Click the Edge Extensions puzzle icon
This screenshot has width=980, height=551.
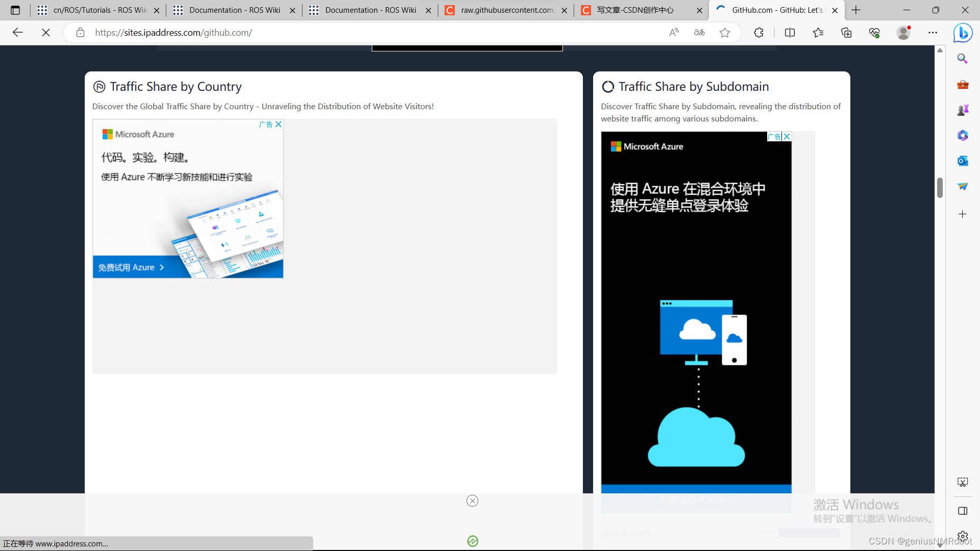coord(758,33)
